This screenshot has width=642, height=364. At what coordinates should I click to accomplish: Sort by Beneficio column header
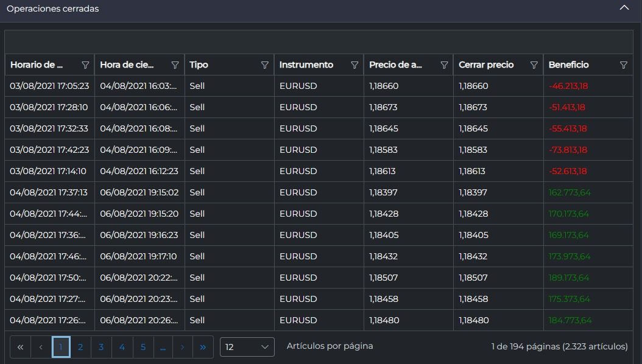click(568, 65)
